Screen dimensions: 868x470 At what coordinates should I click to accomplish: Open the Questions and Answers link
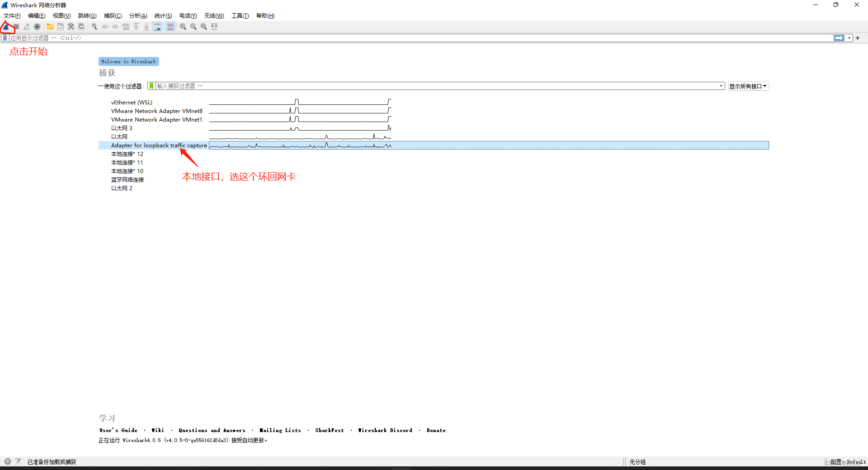(212, 430)
